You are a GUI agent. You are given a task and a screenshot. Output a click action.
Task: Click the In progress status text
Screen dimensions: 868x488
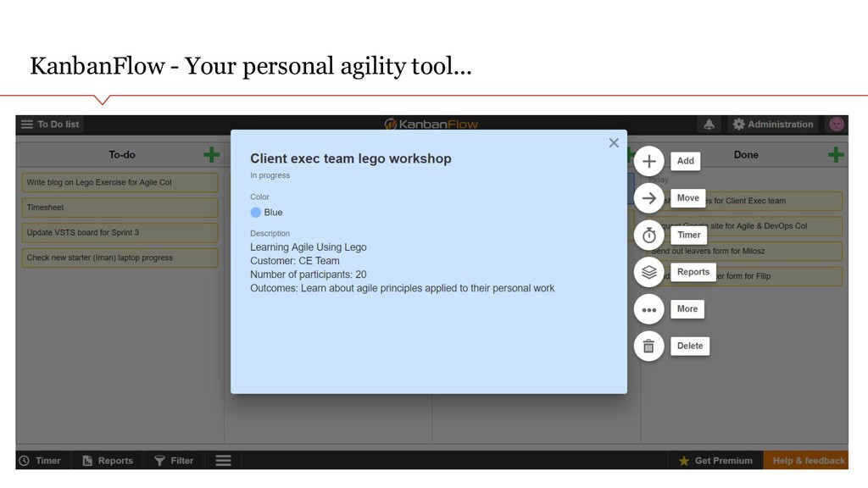[270, 175]
